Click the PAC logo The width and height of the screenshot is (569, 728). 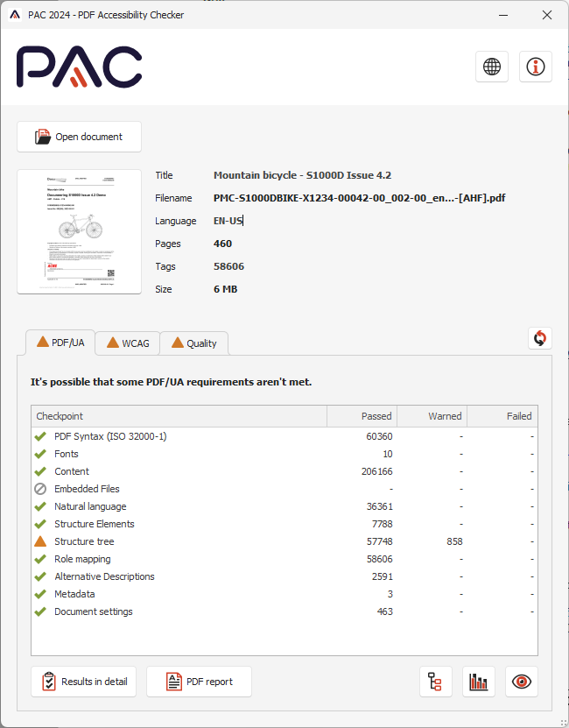[x=79, y=67]
